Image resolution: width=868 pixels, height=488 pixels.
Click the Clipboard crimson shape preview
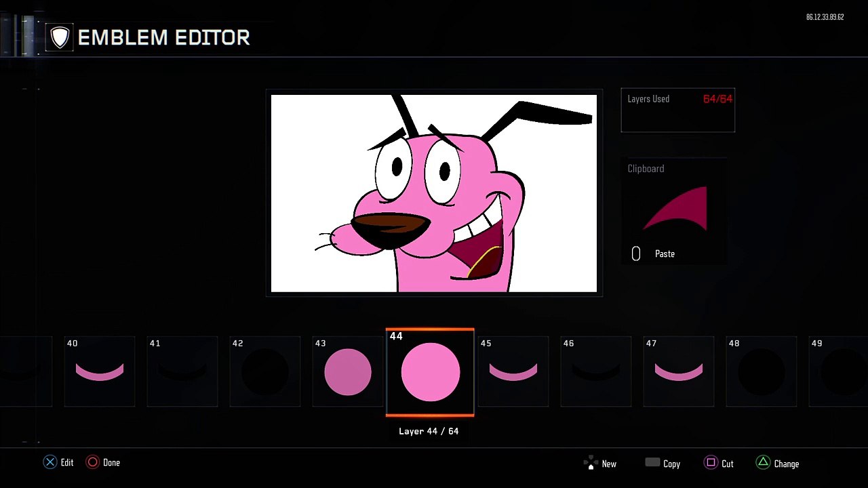(x=675, y=209)
